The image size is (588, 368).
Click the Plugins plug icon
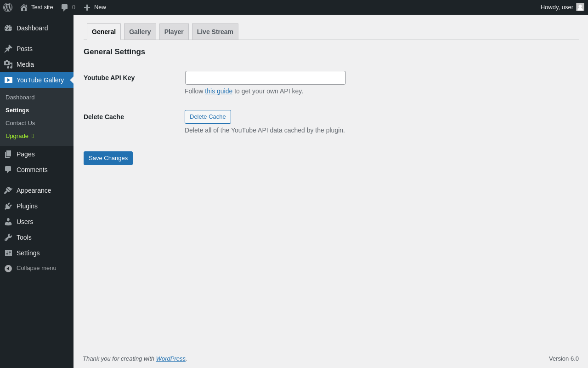(x=8, y=206)
